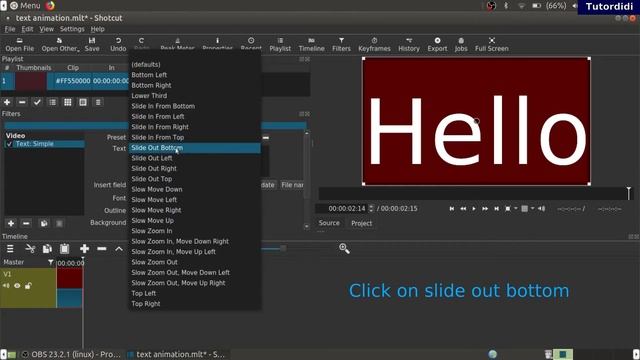Remove the selected filter with the minus button
Screen dimensions: 640x360
(x=26, y=223)
